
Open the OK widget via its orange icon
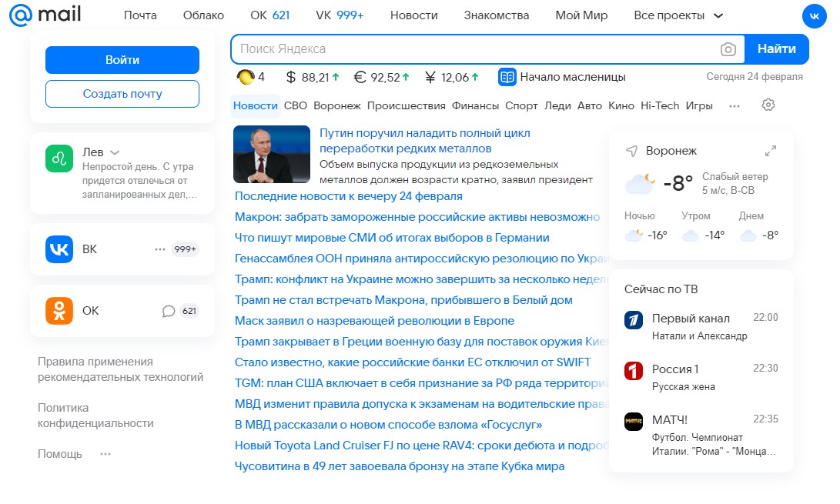click(x=58, y=311)
